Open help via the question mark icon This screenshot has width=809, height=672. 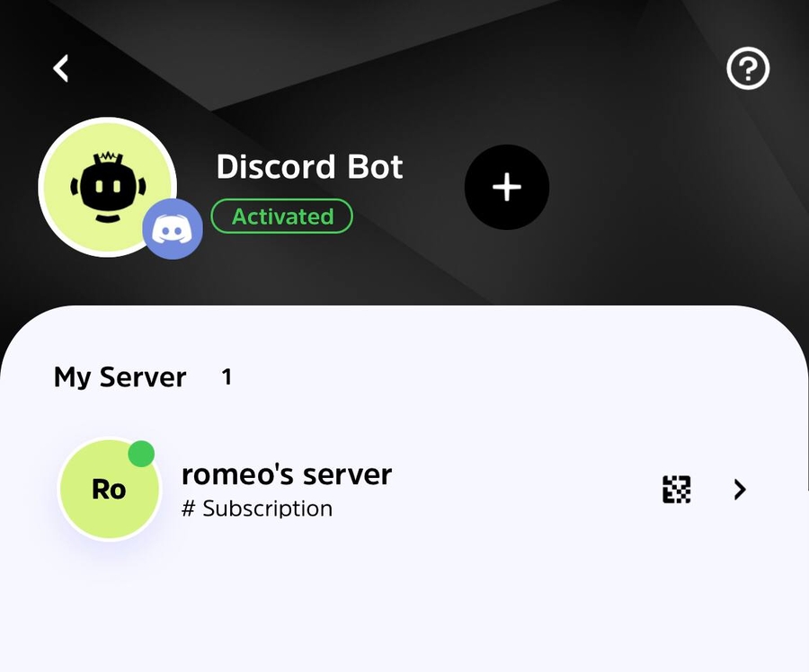click(748, 68)
